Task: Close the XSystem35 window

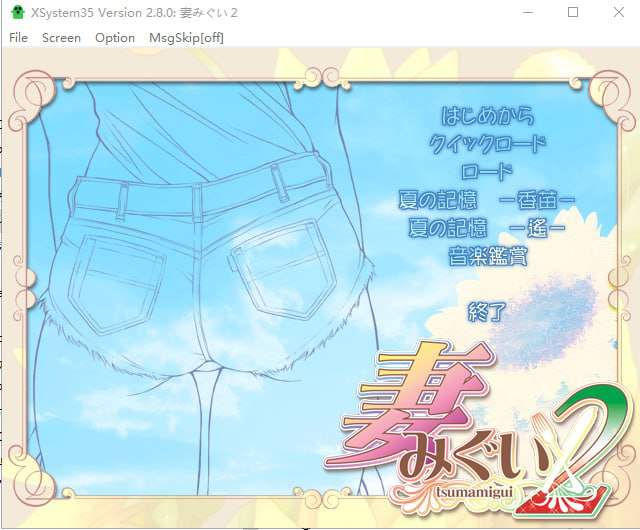Action: (x=617, y=12)
